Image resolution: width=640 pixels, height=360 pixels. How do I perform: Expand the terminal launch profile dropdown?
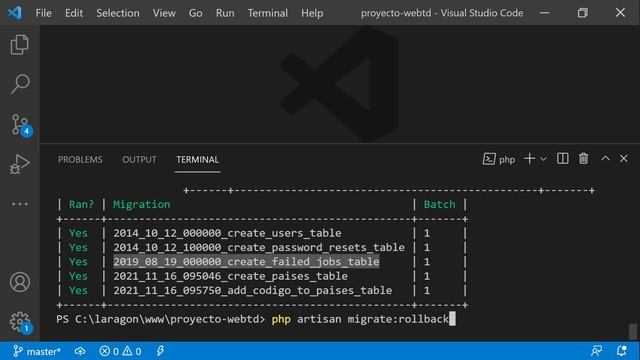543,159
